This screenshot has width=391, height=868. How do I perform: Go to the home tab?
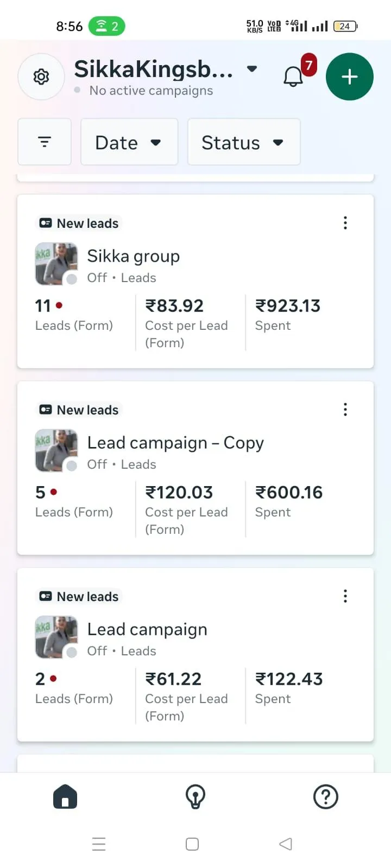coord(65,797)
